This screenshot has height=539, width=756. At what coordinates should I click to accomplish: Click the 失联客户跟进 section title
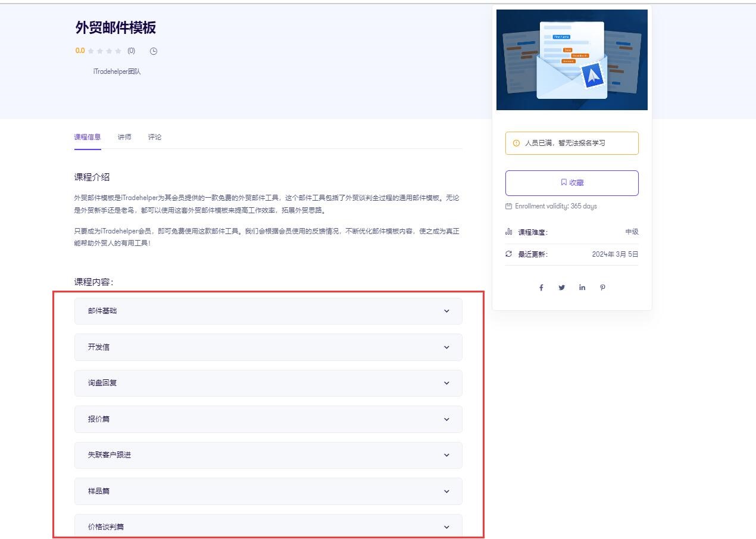(110, 455)
